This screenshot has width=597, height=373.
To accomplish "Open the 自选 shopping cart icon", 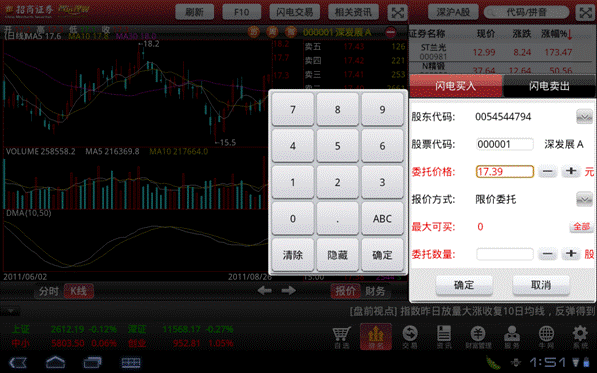I will tap(341, 337).
